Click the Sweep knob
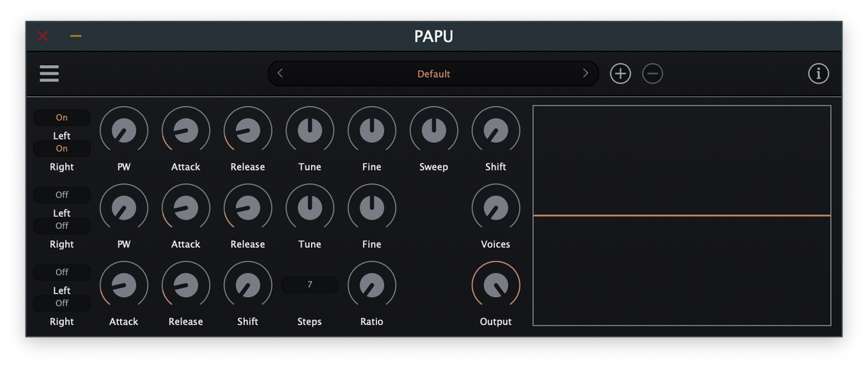The height and width of the screenshot is (367, 868). (434, 130)
